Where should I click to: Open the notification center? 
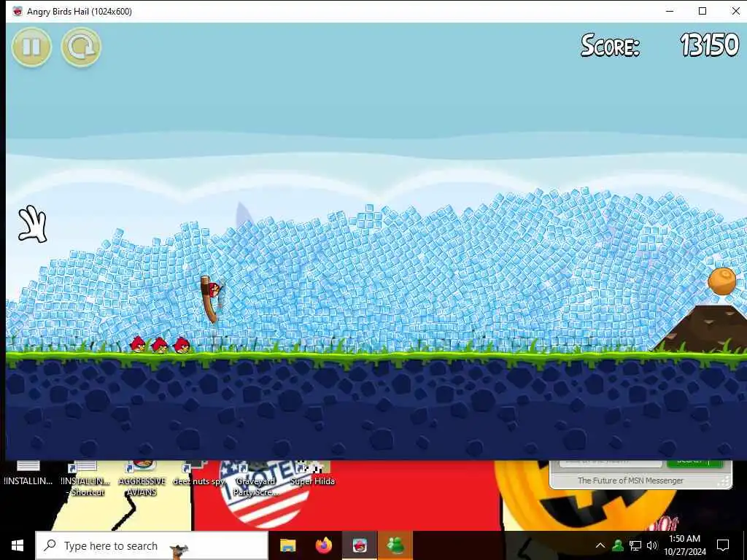pos(723,545)
